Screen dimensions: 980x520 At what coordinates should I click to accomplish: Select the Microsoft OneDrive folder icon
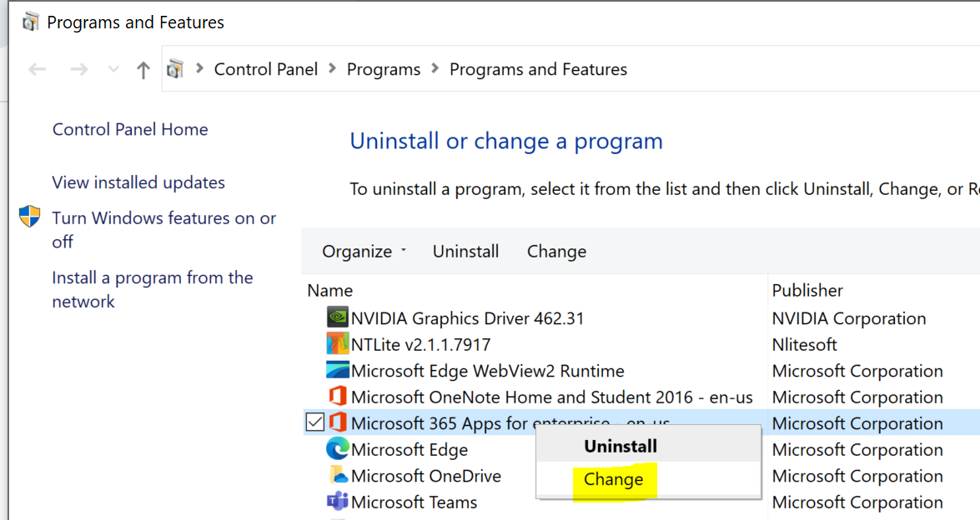337,476
